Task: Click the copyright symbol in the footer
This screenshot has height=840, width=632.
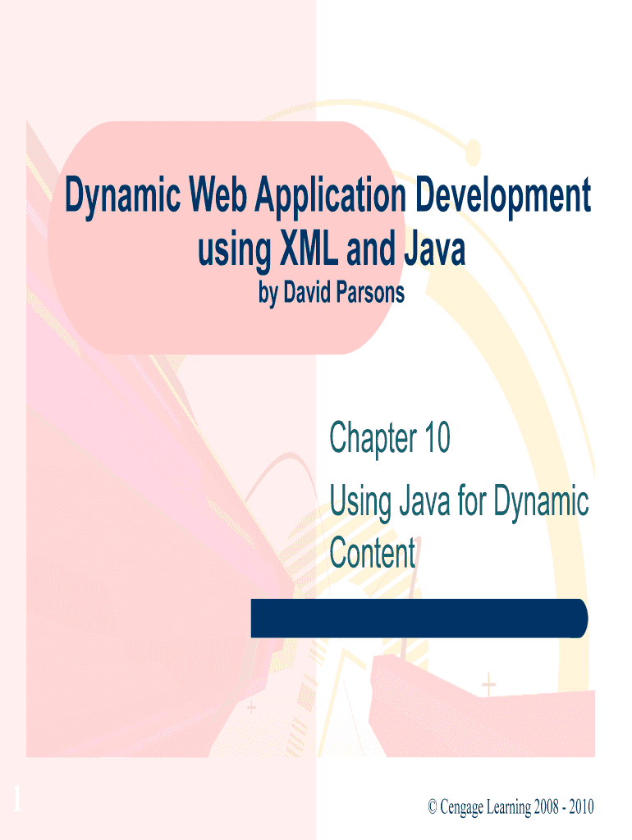Action: point(433,808)
